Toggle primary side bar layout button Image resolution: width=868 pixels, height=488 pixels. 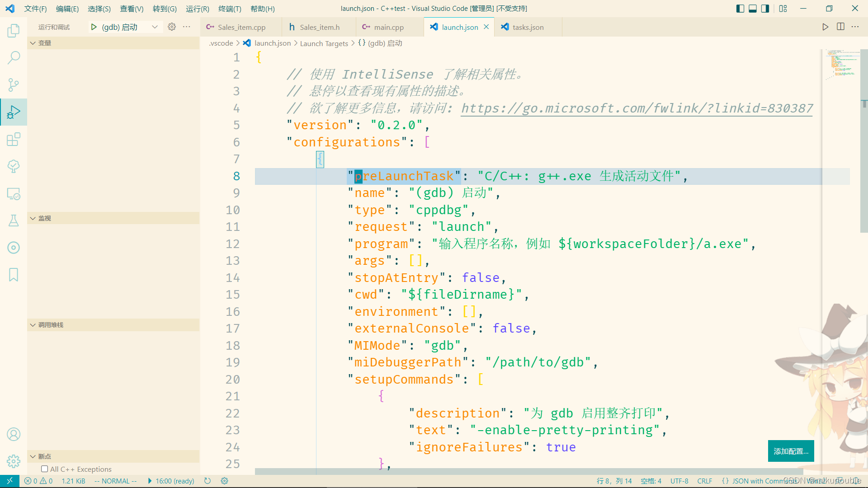click(740, 9)
